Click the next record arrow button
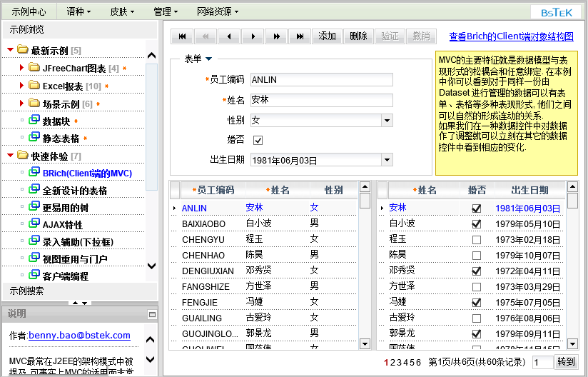Viewport: 588px width, 377px height. (x=252, y=36)
